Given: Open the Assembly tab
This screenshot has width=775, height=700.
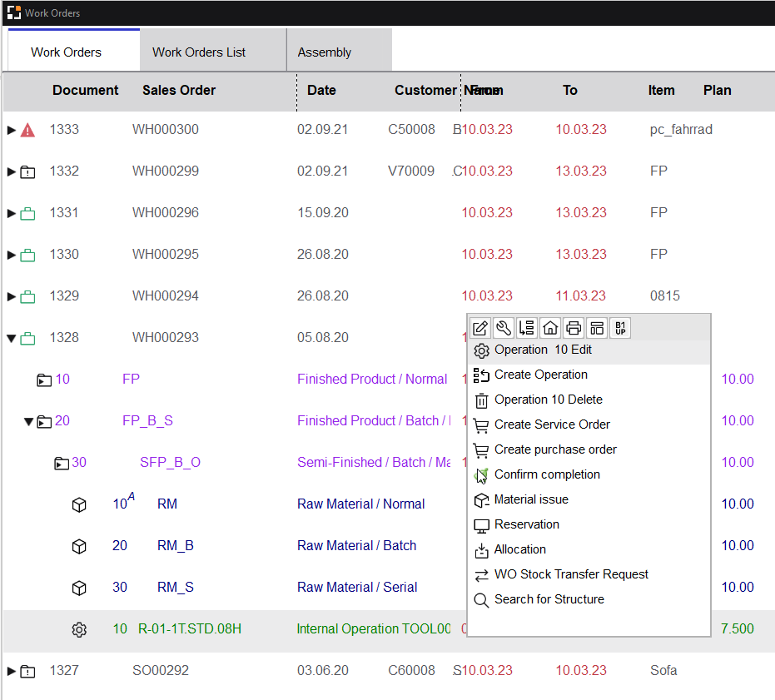Looking at the screenshot, I should point(325,52).
